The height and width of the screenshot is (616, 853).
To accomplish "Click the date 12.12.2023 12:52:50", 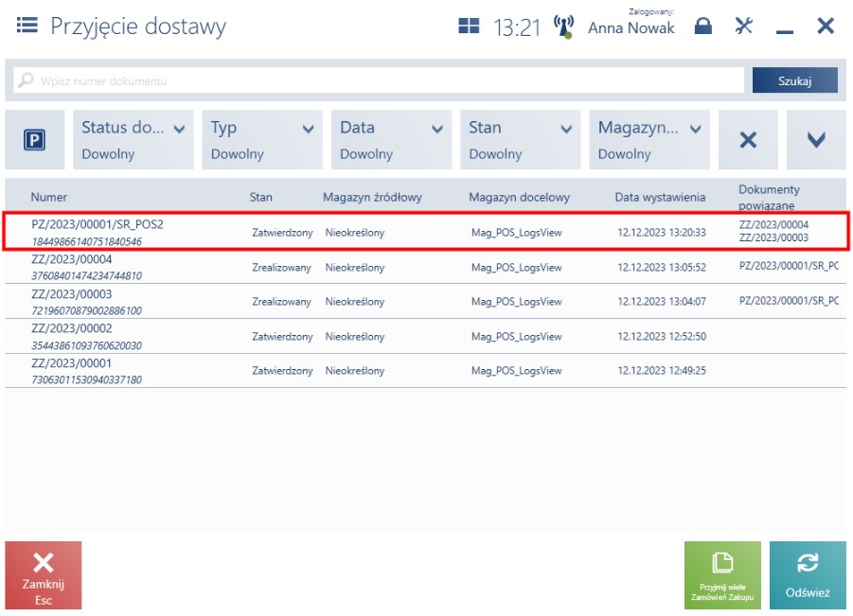I will click(662, 337).
